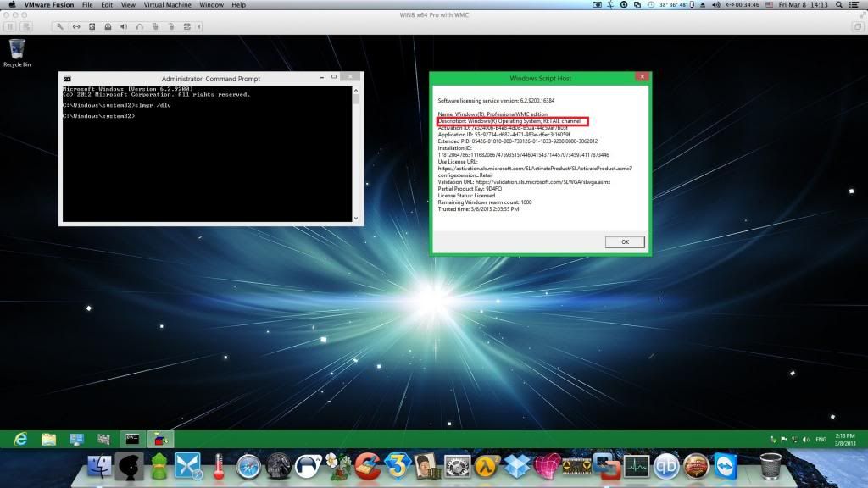Open Internet Explorer from Windows taskbar

tap(20, 439)
